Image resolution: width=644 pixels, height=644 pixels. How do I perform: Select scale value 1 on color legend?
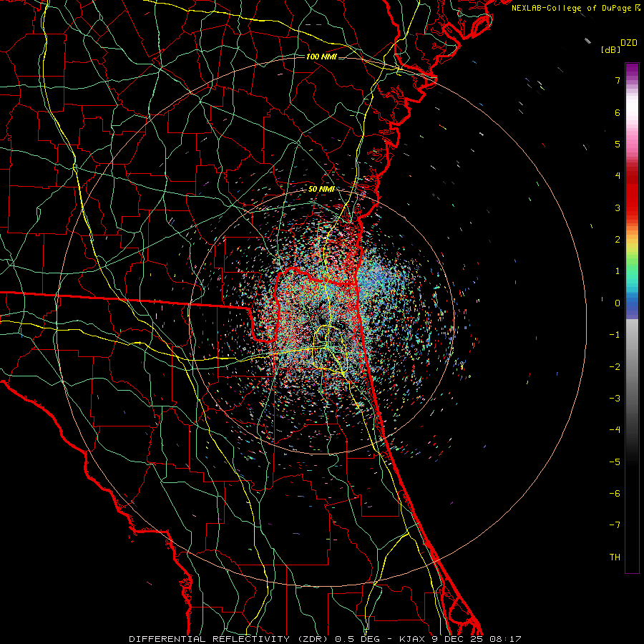(618, 271)
